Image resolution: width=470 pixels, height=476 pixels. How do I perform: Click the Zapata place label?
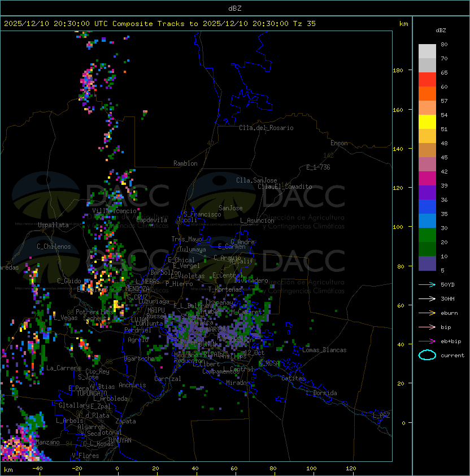pos(125,421)
